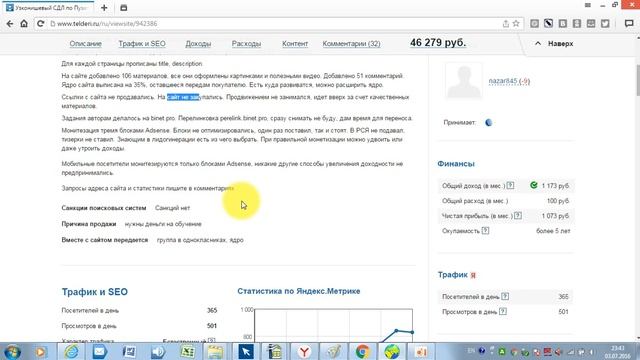Viewport: 640px width, 360px height.
Task: Open seller nazar845 profile link
Action: pyautogui.click(x=509, y=81)
